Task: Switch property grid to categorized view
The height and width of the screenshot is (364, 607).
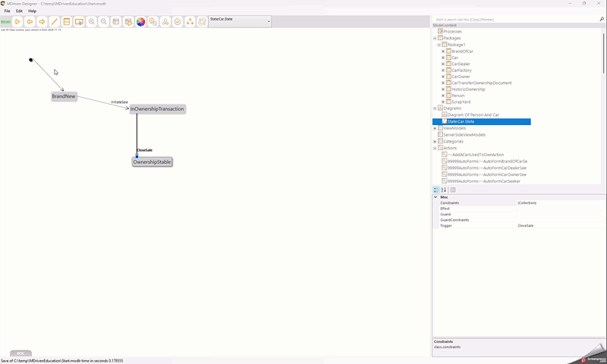Action: point(436,190)
